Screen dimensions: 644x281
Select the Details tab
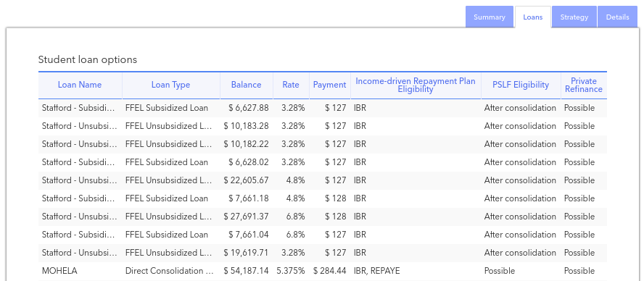tap(617, 17)
